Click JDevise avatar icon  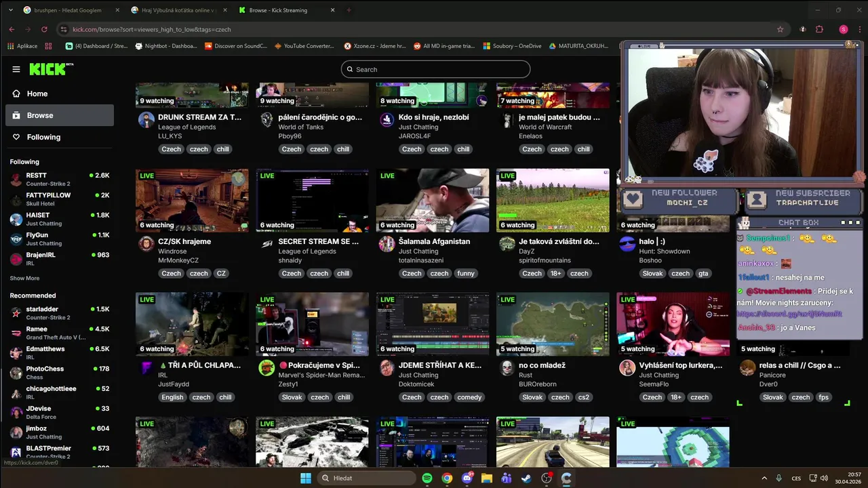[x=16, y=413]
